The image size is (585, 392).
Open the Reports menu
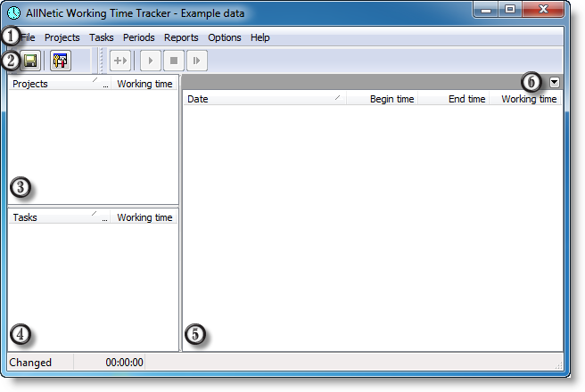[x=181, y=37]
